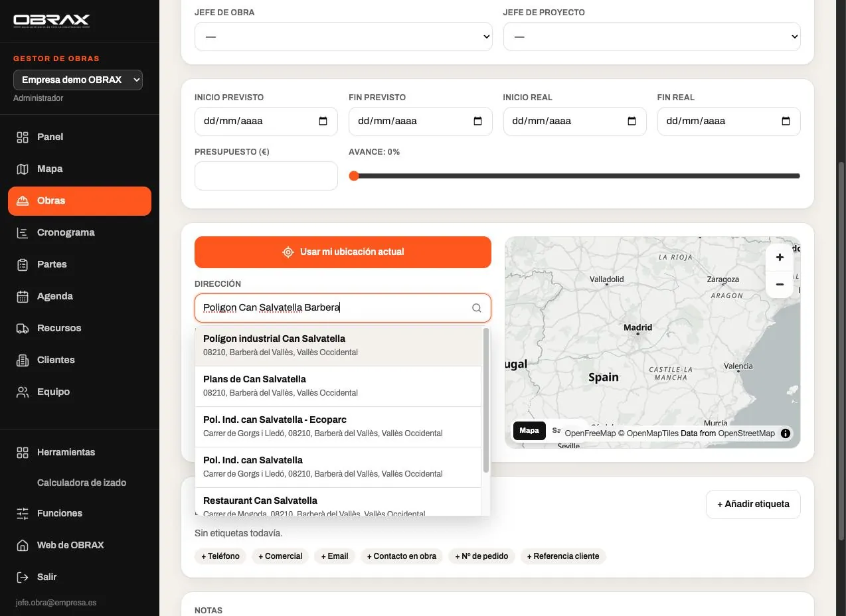The width and height of the screenshot is (846, 616).
Task: Click the Mapa sidebar icon
Action: [x=23, y=169]
